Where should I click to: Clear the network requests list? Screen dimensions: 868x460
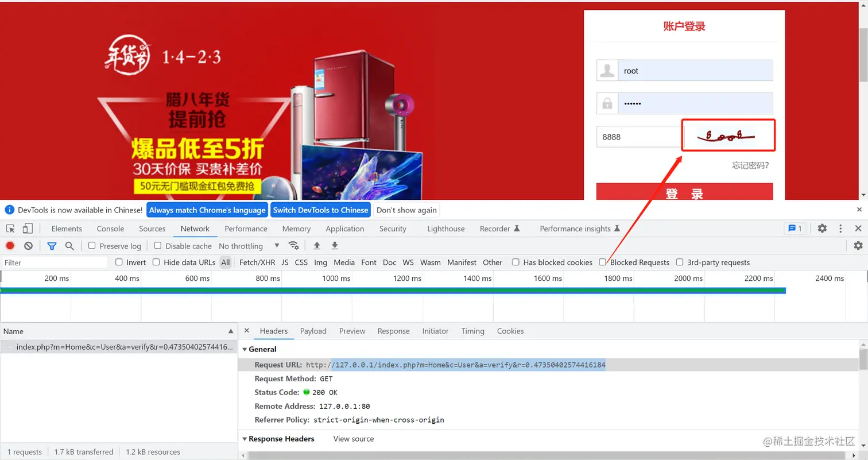[29, 246]
